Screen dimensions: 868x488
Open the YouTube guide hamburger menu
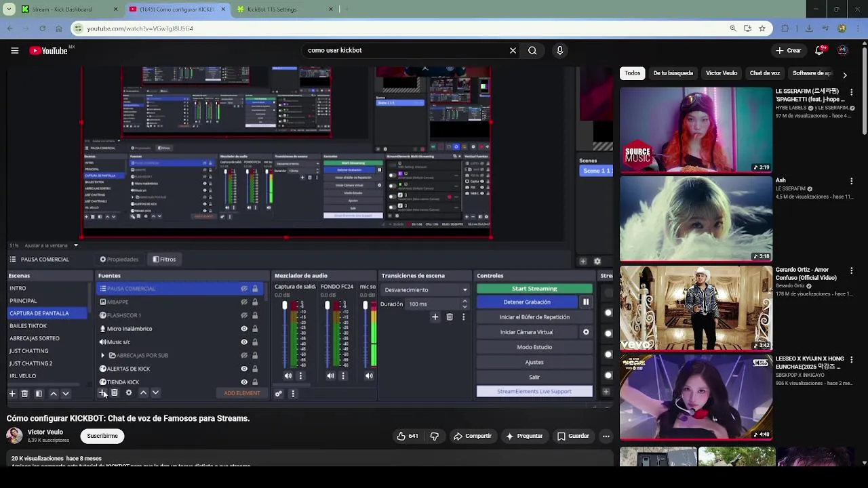coord(14,50)
